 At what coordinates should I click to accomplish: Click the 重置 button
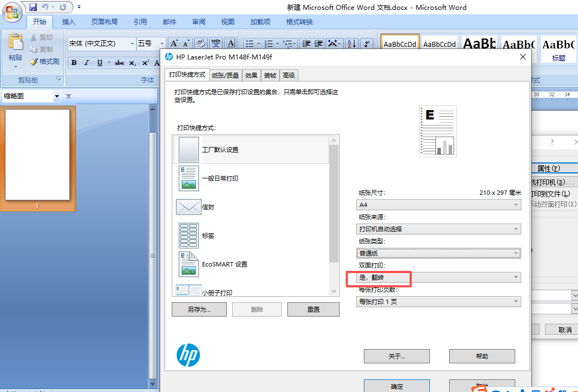(313, 309)
